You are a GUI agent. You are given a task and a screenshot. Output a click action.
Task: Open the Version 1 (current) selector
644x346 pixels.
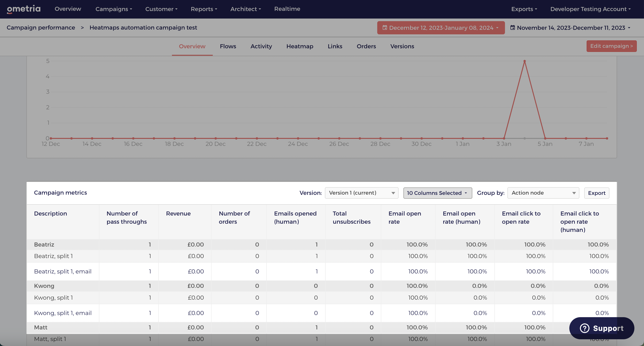(x=362, y=193)
